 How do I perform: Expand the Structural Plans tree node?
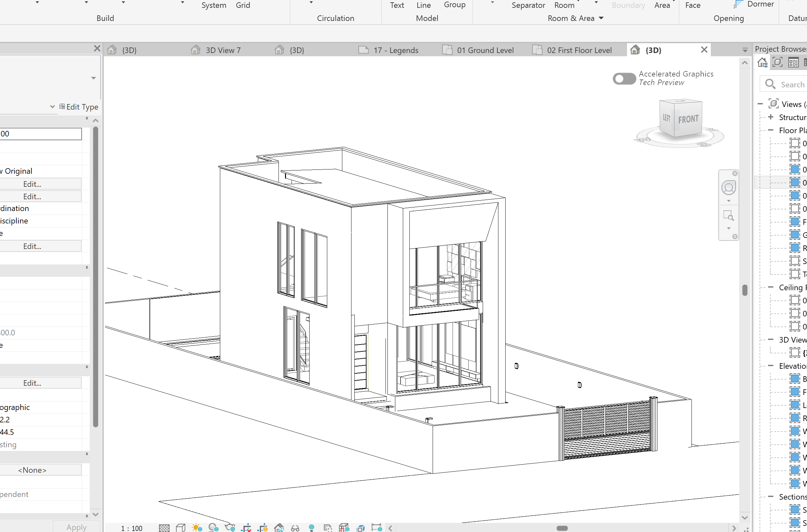[771, 117]
